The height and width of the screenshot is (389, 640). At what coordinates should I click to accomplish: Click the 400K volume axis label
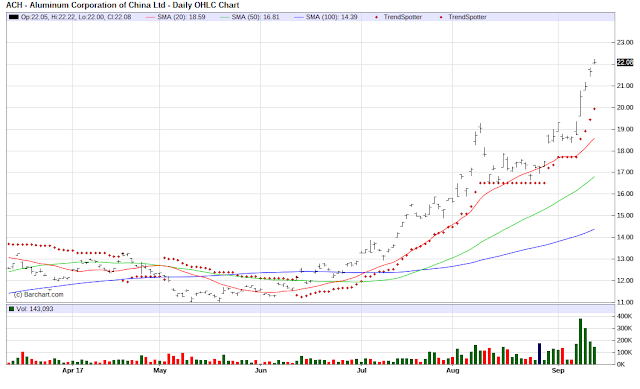[x=624, y=316]
